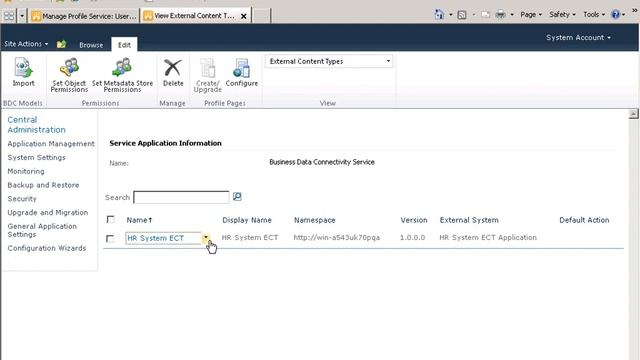This screenshot has width=640, height=360.
Task: Open the browser Safety menu
Action: [562, 15]
